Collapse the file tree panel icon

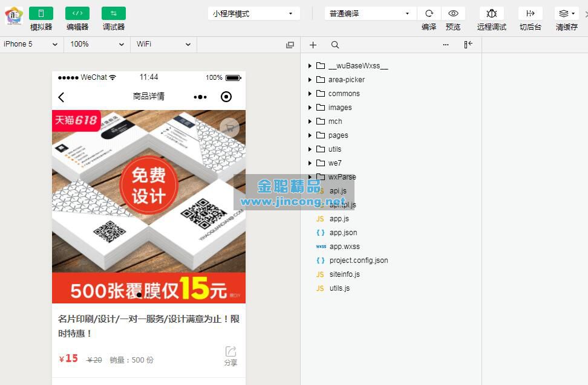point(468,45)
